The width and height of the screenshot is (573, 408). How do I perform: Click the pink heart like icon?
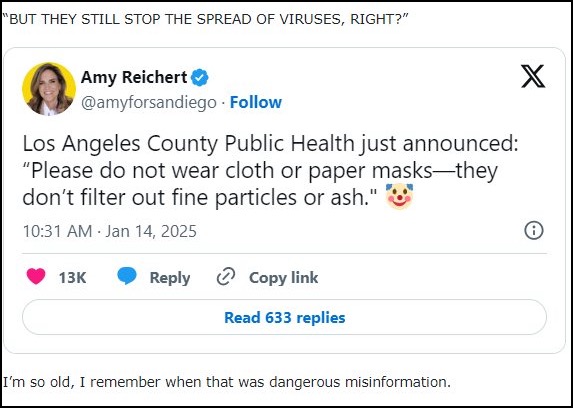click(x=36, y=276)
